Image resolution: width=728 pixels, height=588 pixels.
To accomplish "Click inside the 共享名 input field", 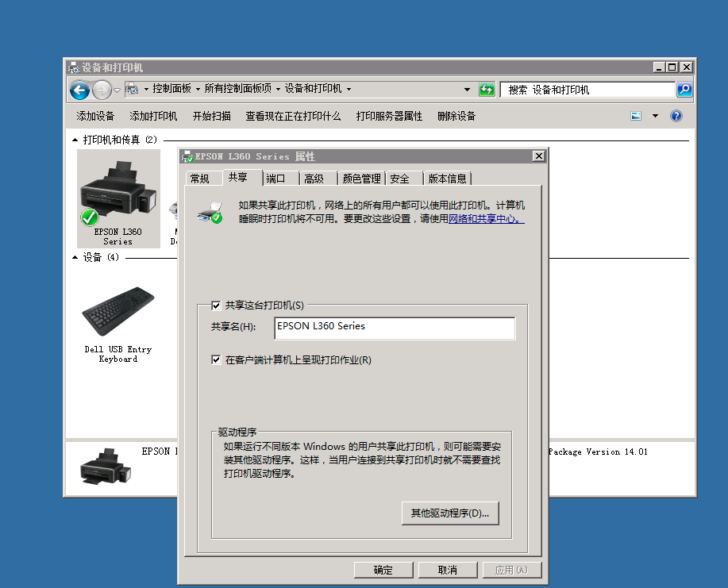I will coord(394,328).
